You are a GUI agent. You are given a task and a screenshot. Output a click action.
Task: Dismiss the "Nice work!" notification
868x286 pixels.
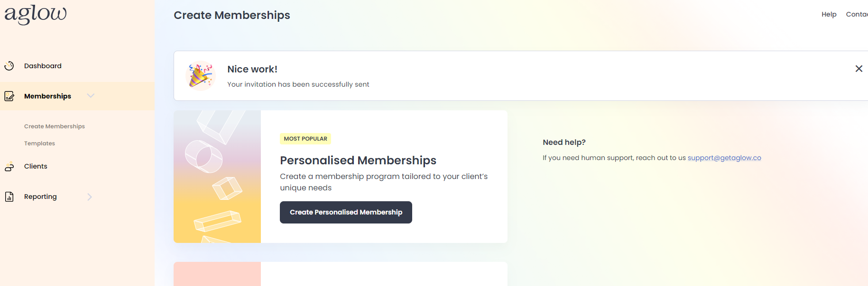coord(859,69)
